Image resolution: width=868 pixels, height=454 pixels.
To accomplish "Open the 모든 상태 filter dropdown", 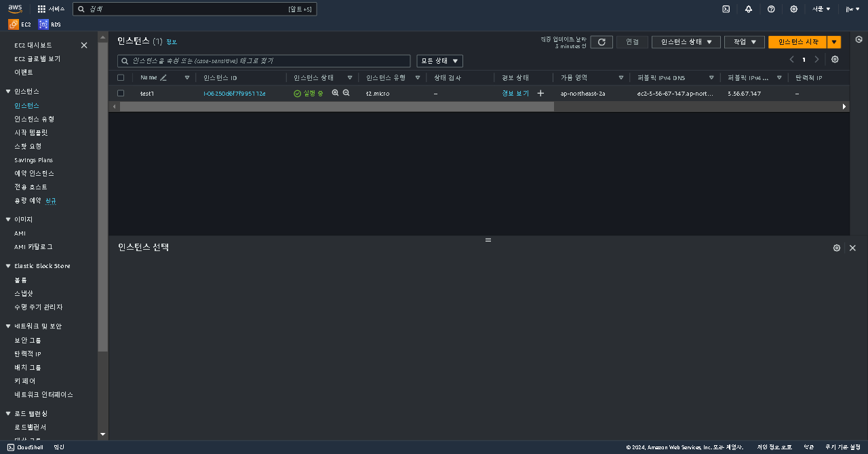I will tap(439, 61).
